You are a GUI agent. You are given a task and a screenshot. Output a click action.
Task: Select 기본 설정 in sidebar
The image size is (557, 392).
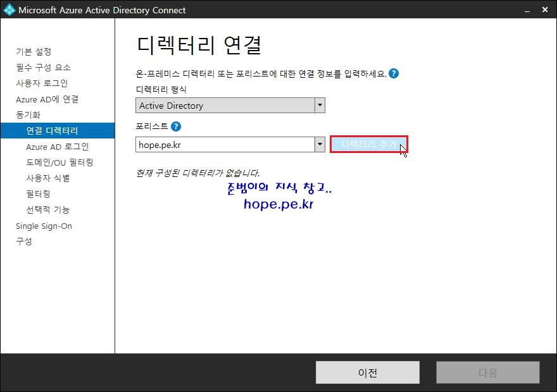tap(34, 51)
